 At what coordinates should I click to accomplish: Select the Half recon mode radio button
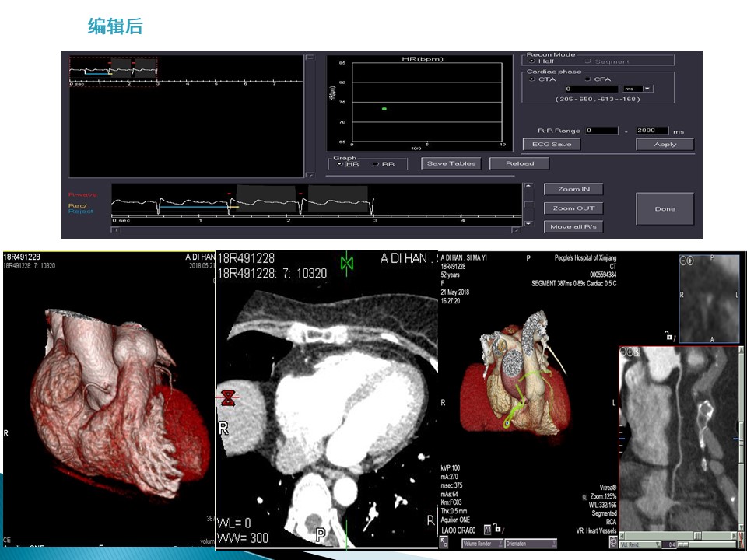(x=533, y=61)
